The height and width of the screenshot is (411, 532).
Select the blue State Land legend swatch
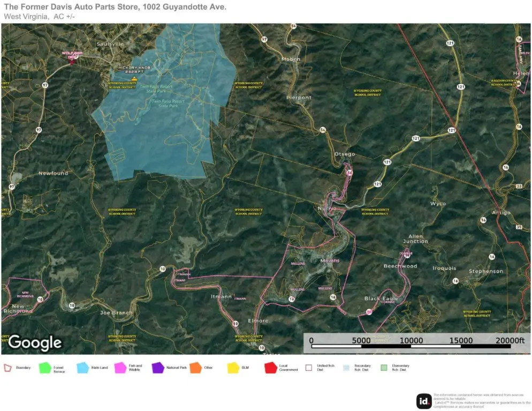[83, 368]
